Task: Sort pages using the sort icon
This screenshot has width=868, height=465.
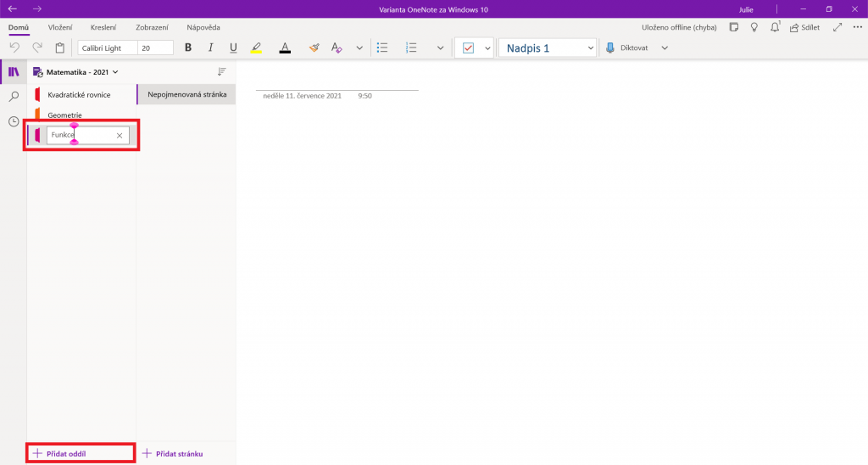Action: tap(222, 72)
